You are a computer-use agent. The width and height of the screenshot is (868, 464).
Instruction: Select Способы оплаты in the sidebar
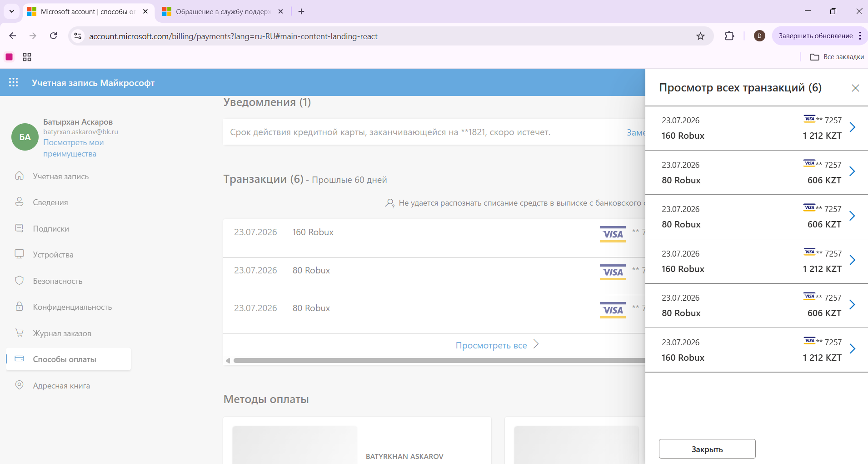(x=68, y=359)
